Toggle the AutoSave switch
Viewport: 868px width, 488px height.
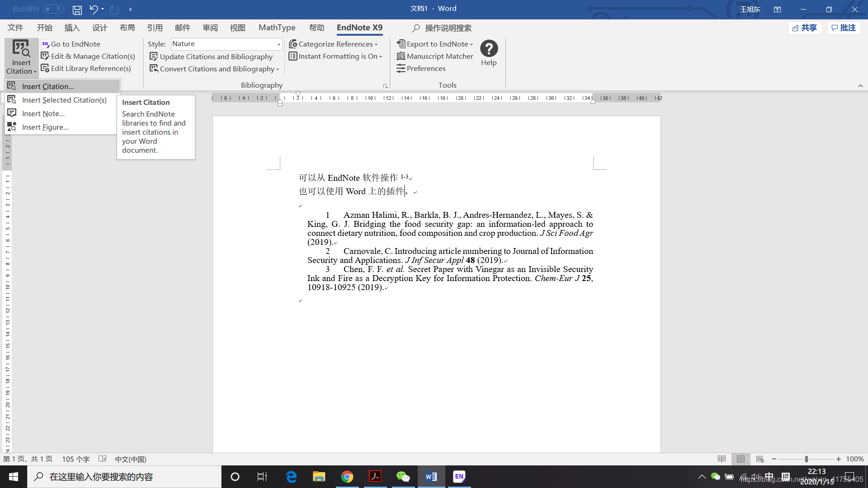tap(53, 9)
